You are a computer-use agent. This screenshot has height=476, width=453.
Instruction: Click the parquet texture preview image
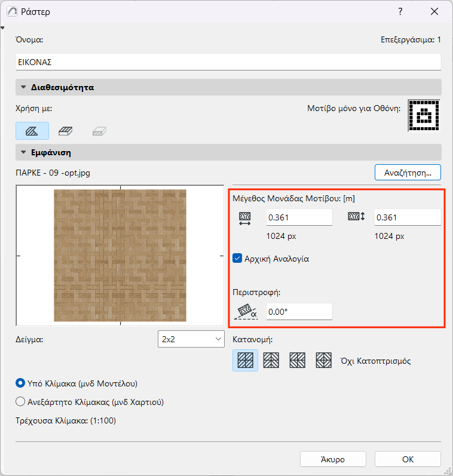point(120,255)
